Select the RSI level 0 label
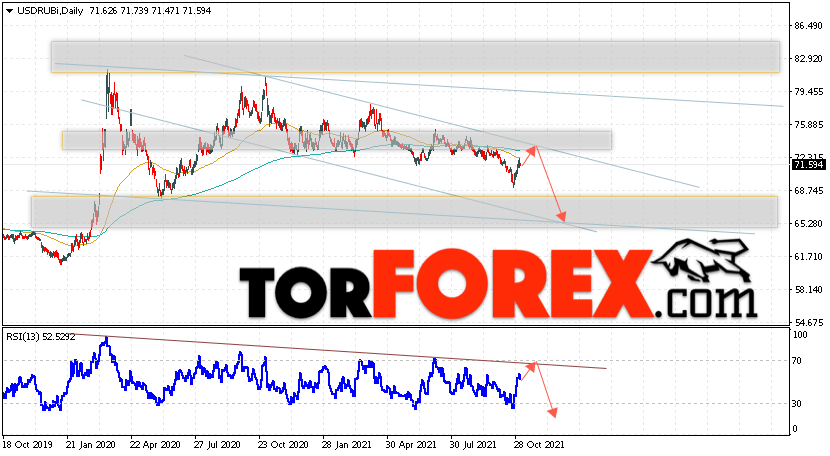 795,429
